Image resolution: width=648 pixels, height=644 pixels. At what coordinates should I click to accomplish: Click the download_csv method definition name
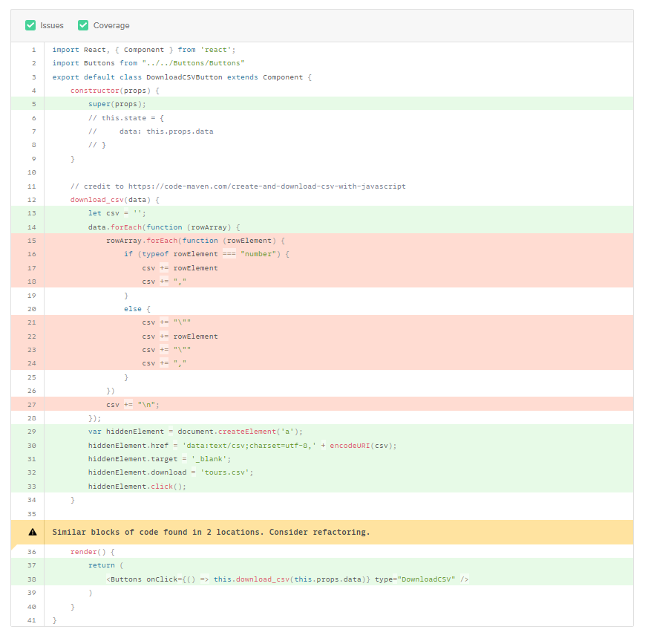click(97, 200)
